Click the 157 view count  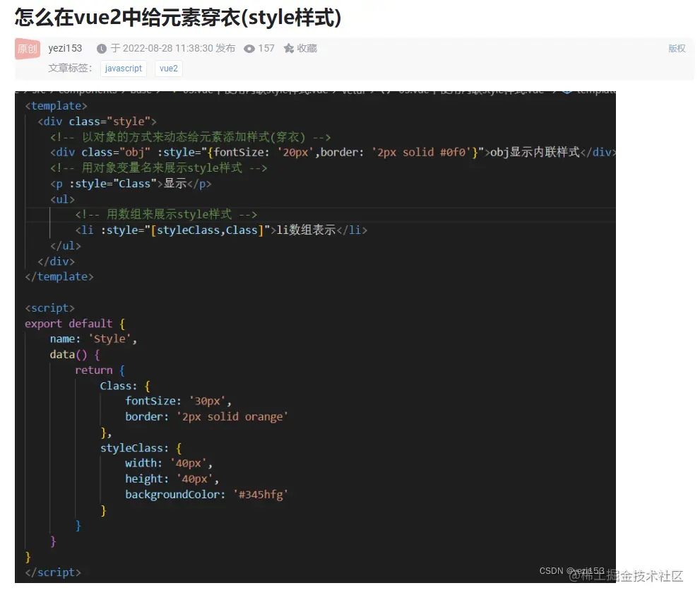266,48
